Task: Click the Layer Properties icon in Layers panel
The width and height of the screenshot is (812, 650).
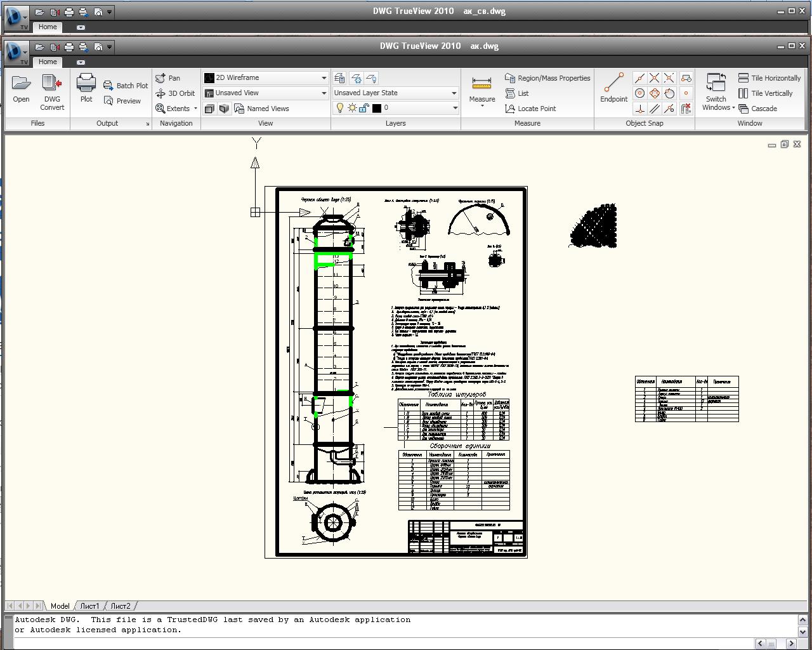Action: coord(340,78)
